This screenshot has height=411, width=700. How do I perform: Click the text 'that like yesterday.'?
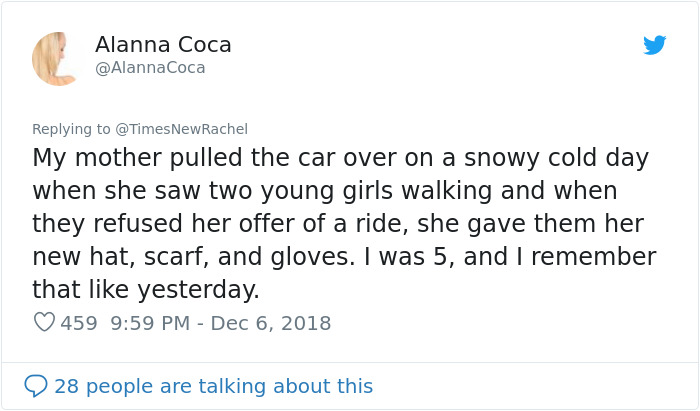[x=146, y=290]
